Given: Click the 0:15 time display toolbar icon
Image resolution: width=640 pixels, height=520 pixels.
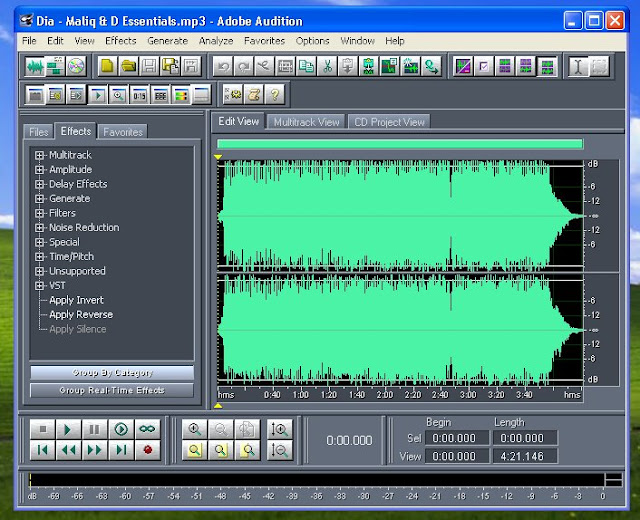Looking at the screenshot, I should coord(139,95).
